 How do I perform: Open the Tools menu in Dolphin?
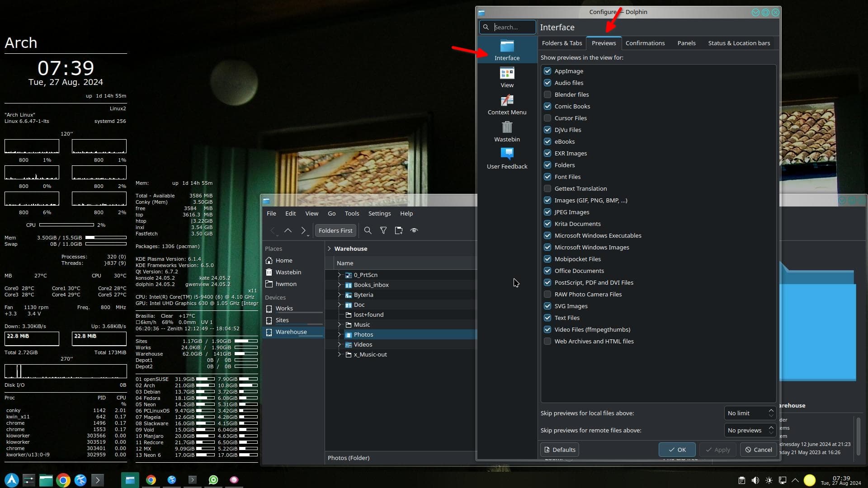click(352, 213)
